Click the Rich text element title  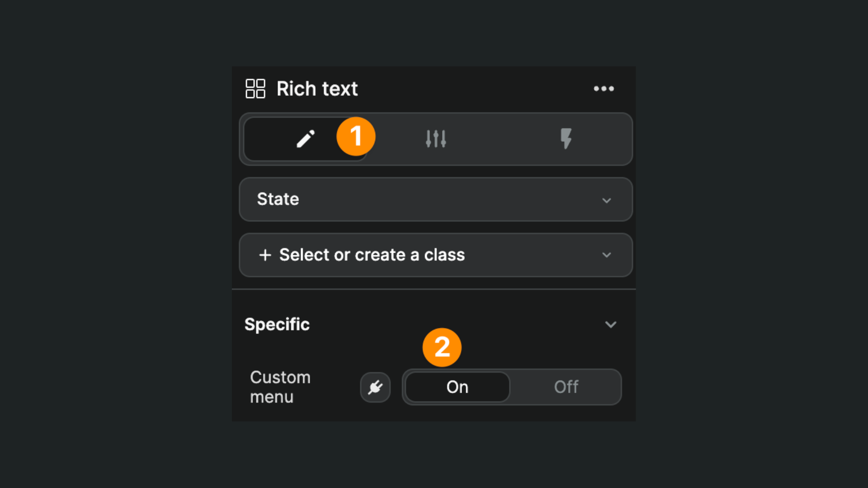coord(317,89)
